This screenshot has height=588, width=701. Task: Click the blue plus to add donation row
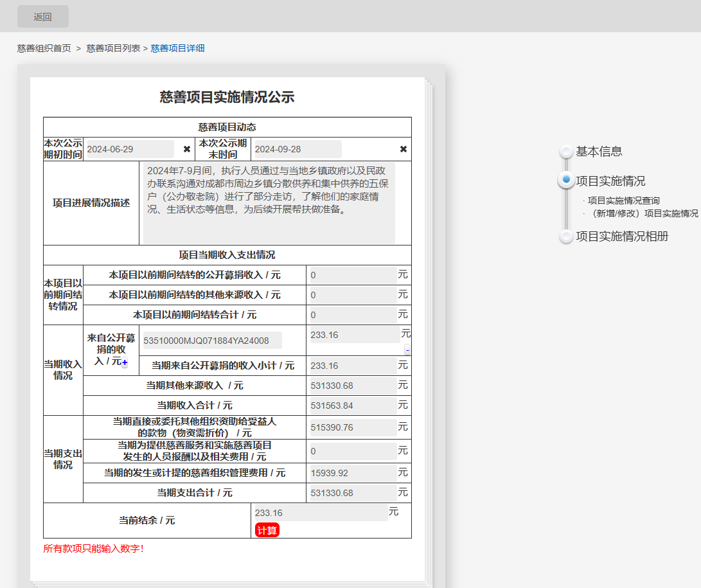(x=125, y=363)
